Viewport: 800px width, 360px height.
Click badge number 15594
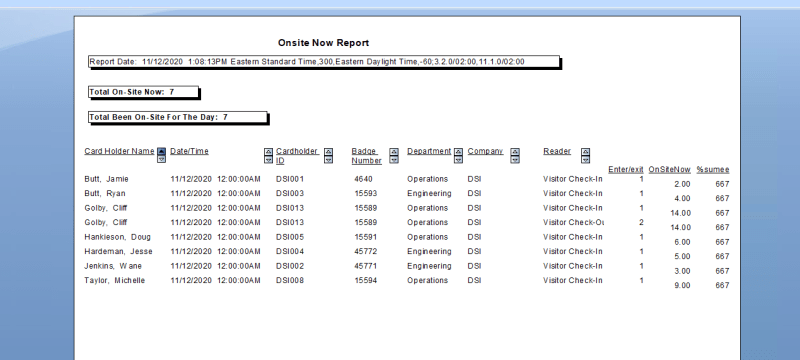(x=366, y=280)
